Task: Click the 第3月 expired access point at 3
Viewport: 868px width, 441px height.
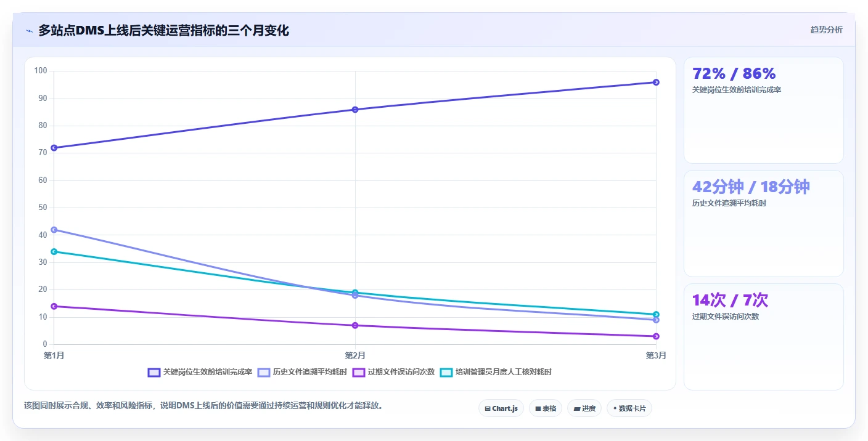Action: [656, 336]
